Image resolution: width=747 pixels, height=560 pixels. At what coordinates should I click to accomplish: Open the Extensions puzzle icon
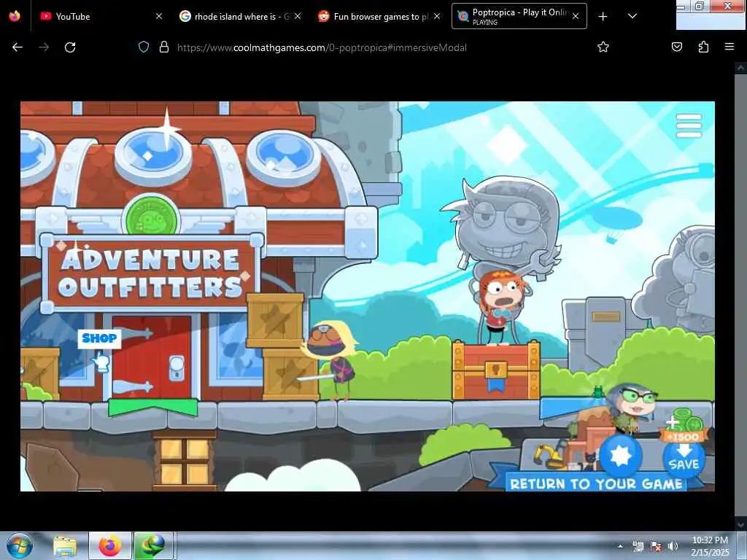703,47
